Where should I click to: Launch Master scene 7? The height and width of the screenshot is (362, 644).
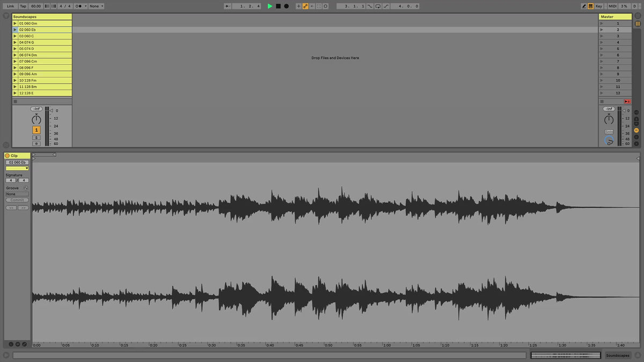[602, 62]
